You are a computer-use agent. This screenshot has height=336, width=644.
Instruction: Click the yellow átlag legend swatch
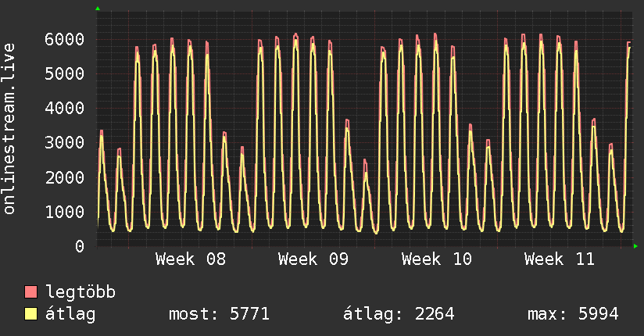tap(31, 314)
